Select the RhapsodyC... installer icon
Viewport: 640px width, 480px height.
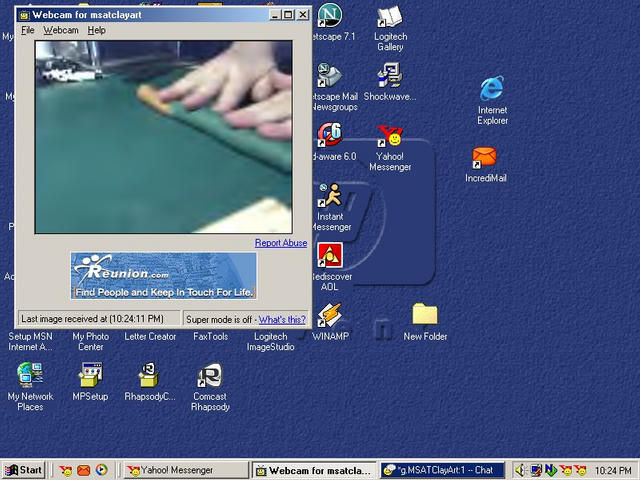pos(149,375)
